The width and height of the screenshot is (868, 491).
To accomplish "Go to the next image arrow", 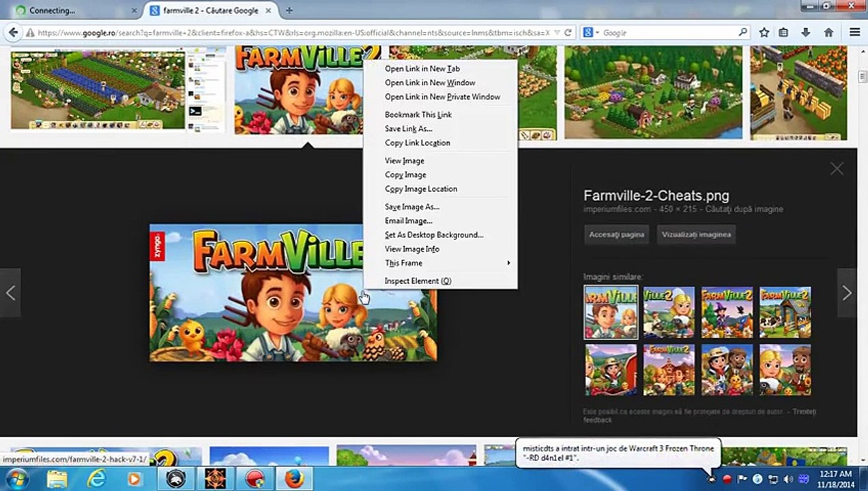I will (x=847, y=293).
